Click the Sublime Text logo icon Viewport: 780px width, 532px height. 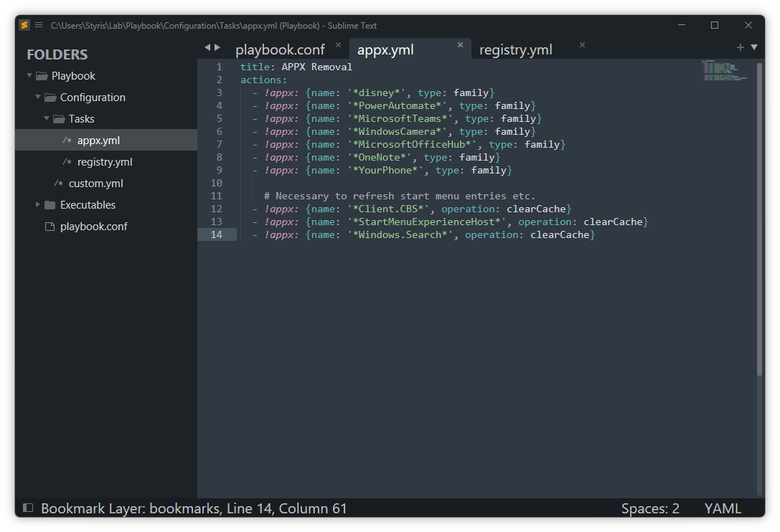tap(24, 25)
